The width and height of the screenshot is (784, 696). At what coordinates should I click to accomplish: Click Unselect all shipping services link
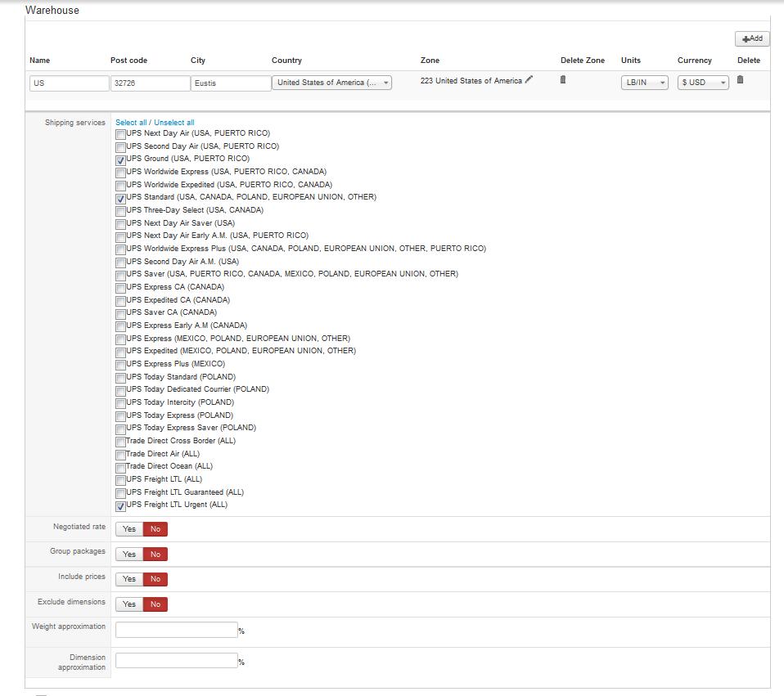click(x=174, y=123)
